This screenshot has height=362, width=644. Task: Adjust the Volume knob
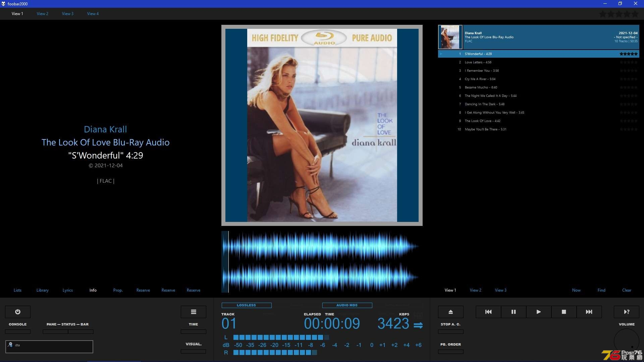tap(627, 341)
